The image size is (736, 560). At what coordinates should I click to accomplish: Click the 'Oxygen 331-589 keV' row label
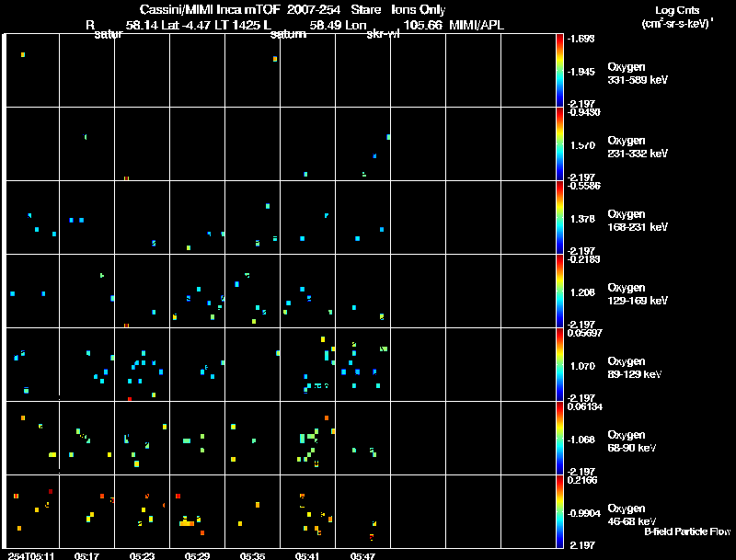(638, 74)
